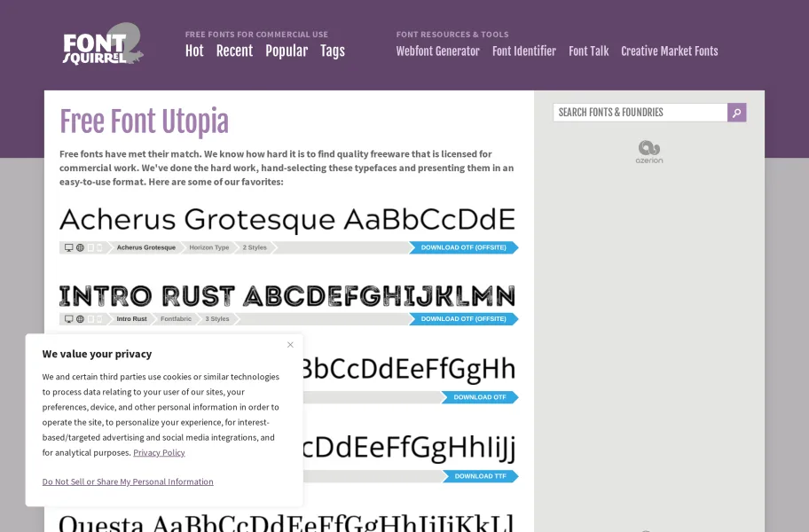809x532 pixels.
Task: Download OTF for Intro Rust
Action: 464,319
